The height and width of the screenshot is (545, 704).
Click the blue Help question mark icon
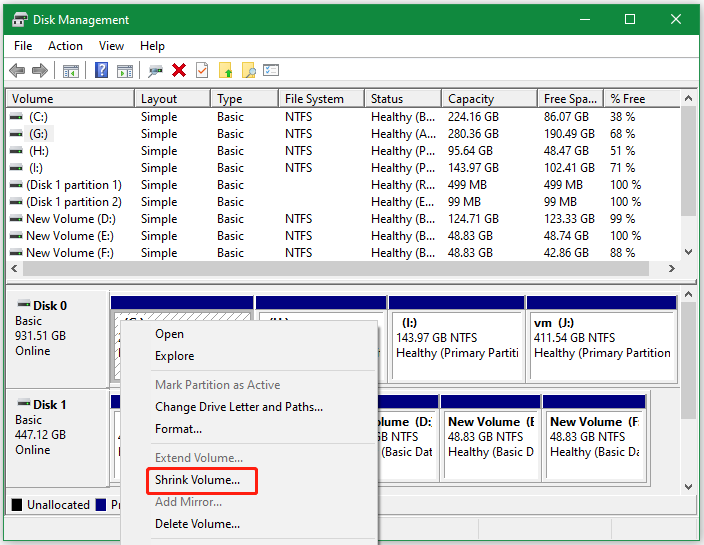click(x=101, y=70)
